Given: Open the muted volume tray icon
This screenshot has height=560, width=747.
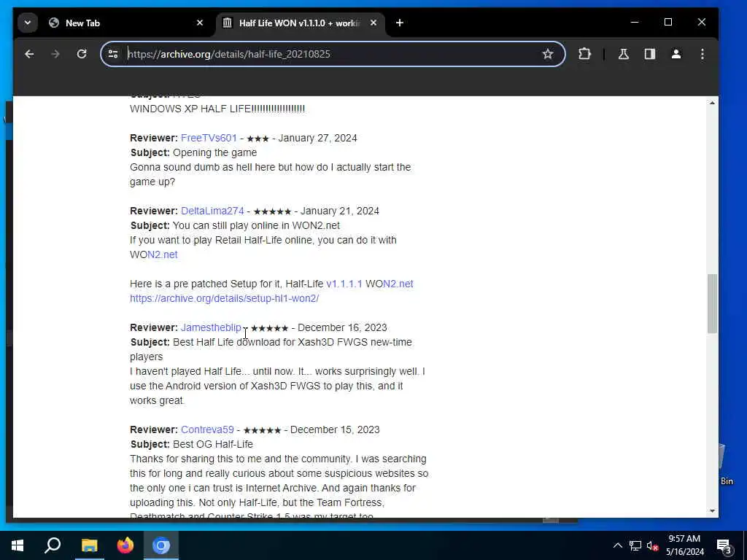Looking at the screenshot, I should [652, 545].
